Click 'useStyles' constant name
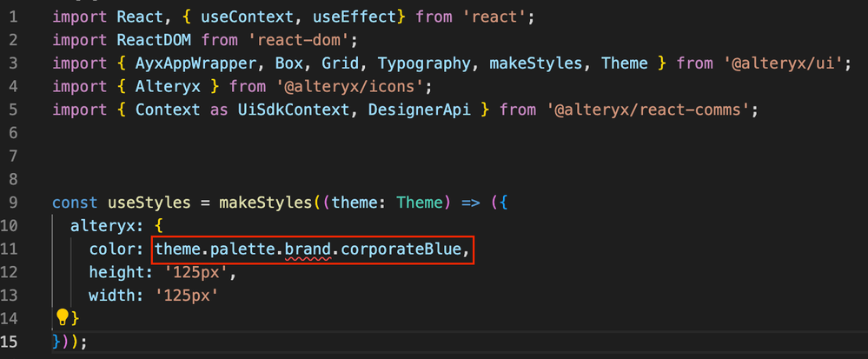 (x=149, y=203)
